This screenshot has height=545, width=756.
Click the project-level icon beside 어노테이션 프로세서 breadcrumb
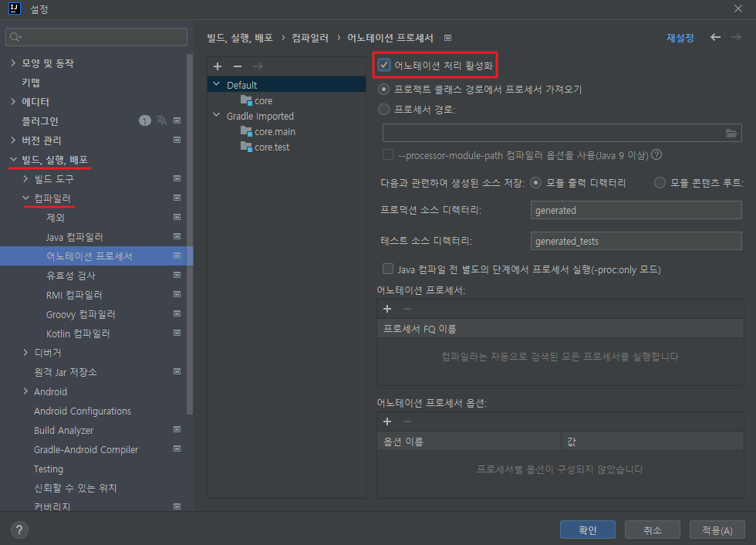click(x=448, y=38)
